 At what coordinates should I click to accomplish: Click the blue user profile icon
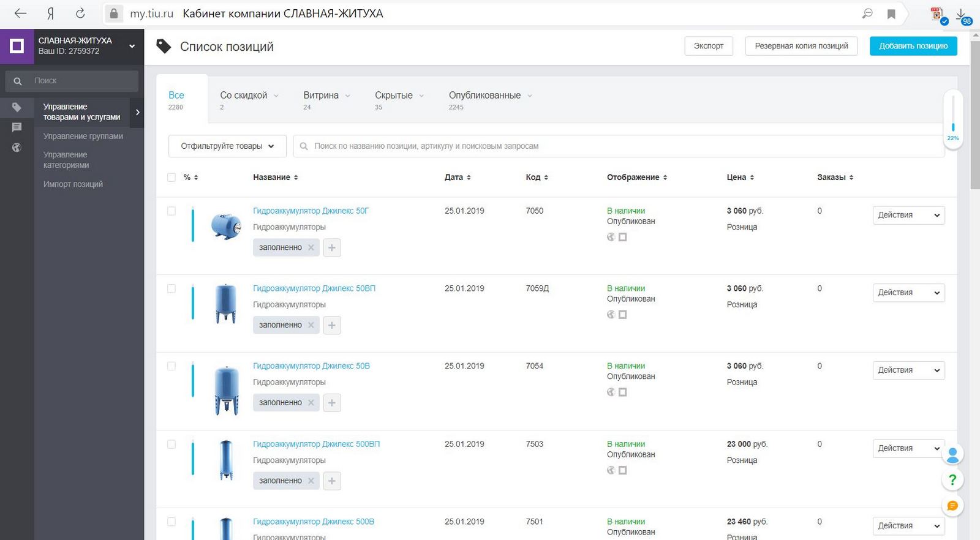pyautogui.click(x=952, y=454)
